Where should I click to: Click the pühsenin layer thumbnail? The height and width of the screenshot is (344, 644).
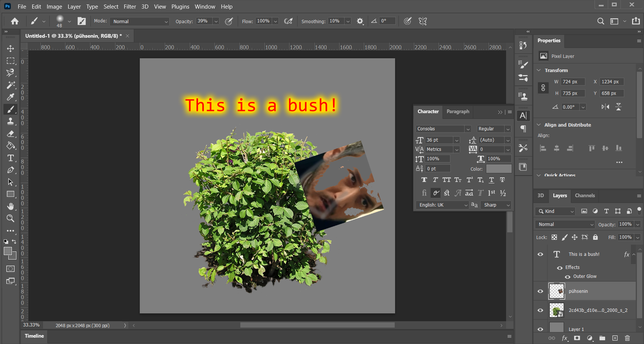point(557,291)
